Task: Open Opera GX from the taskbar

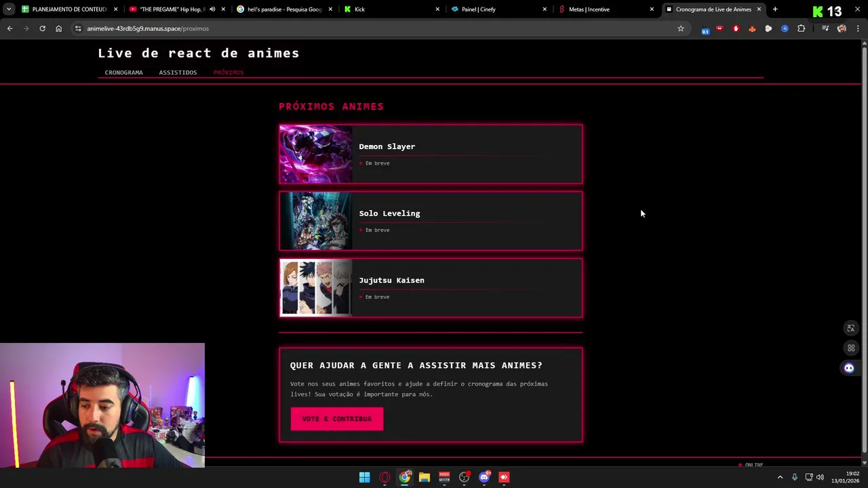Action: (x=384, y=477)
